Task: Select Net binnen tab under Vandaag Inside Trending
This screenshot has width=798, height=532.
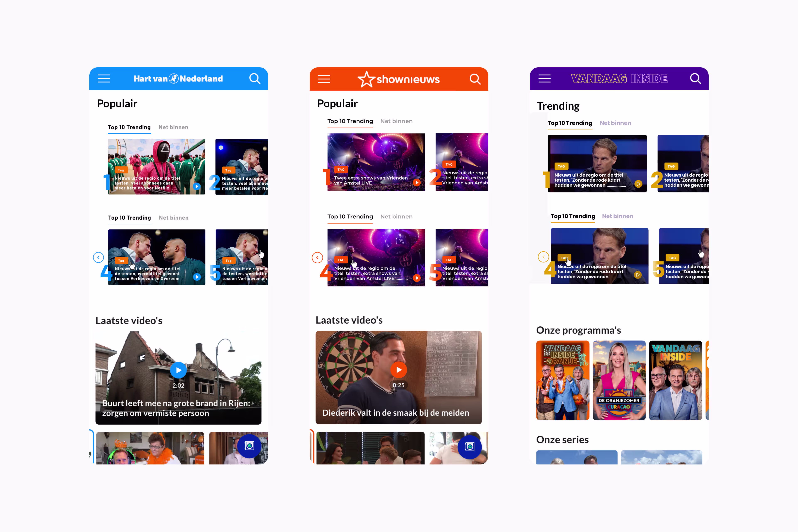Action: 616,123
